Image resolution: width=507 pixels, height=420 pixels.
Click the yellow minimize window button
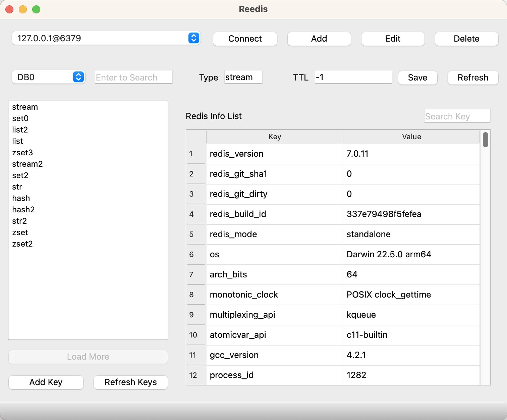click(23, 9)
